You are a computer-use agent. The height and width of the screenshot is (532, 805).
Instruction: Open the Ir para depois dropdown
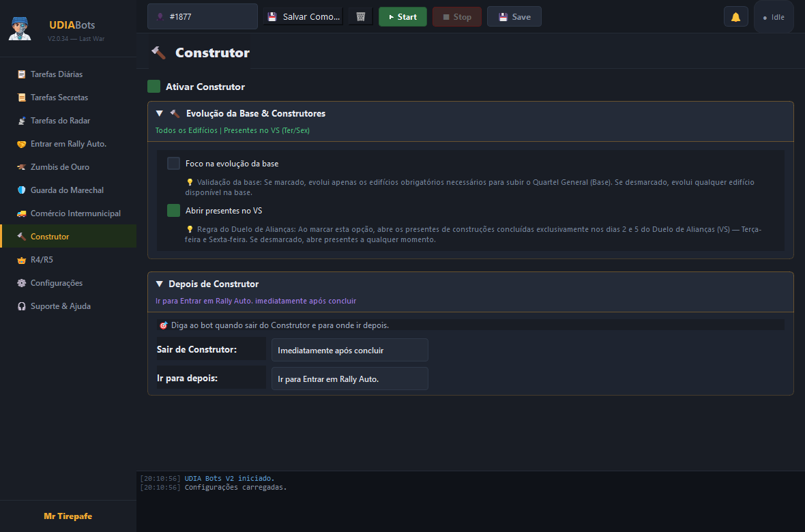pyautogui.click(x=349, y=379)
